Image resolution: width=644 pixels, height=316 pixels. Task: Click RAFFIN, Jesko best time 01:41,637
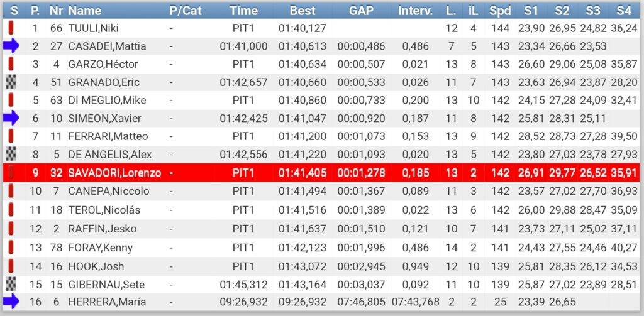point(303,229)
